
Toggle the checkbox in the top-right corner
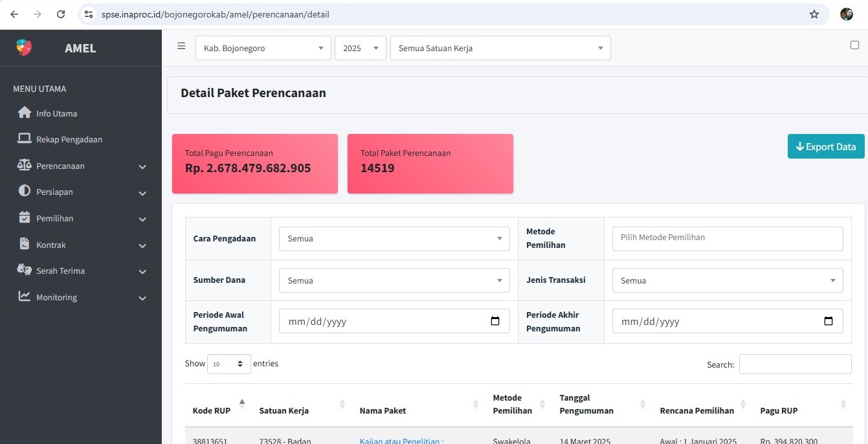(x=854, y=45)
